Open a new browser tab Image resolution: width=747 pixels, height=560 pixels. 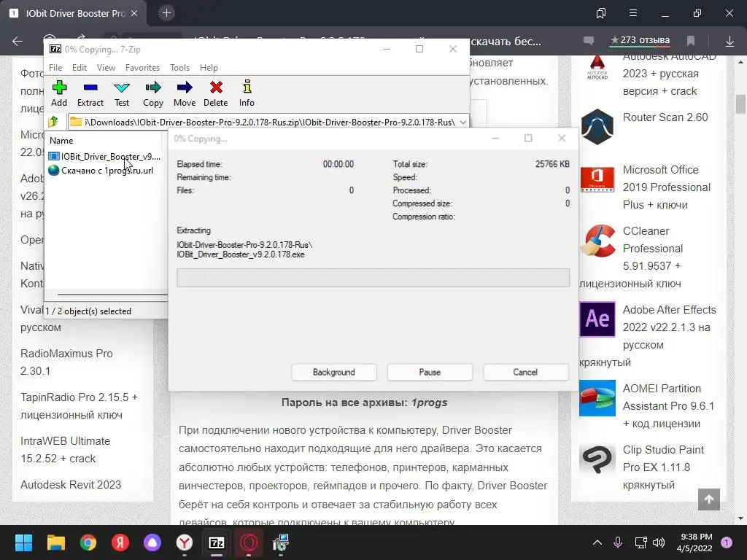pos(166,13)
